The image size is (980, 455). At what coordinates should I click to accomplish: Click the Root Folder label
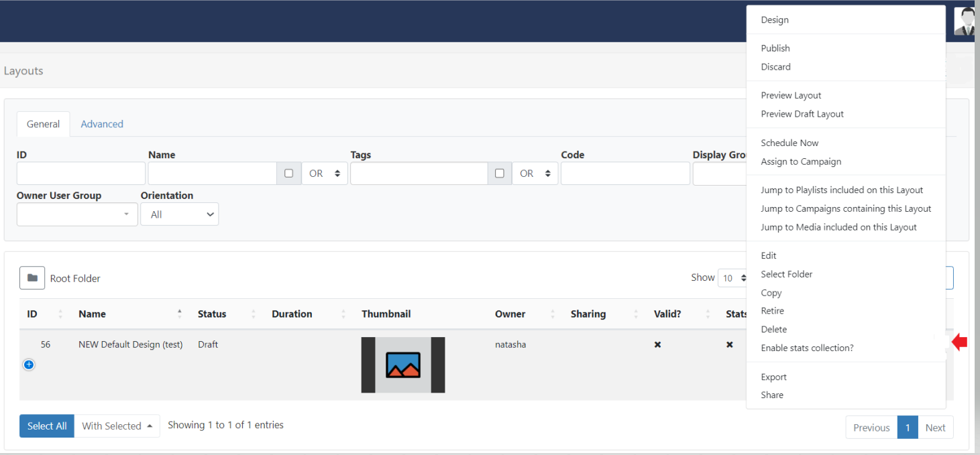coord(75,278)
